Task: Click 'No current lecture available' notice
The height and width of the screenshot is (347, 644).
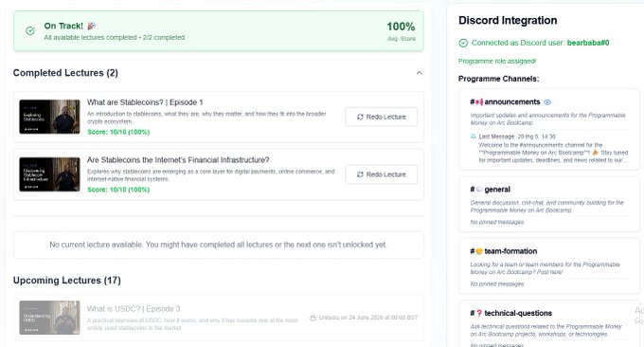Action: (218, 245)
